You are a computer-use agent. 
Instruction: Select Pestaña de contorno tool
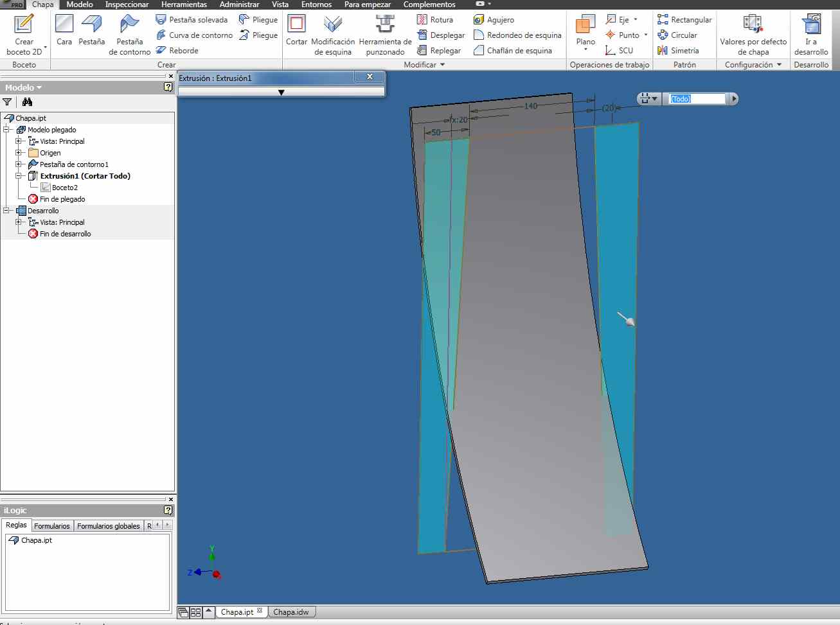coord(129,34)
